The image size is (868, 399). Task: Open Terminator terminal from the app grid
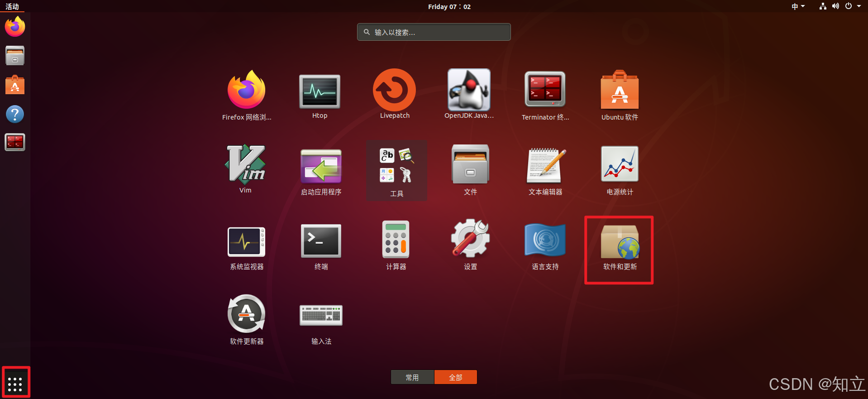pyautogui.click(x=545, y=89)
